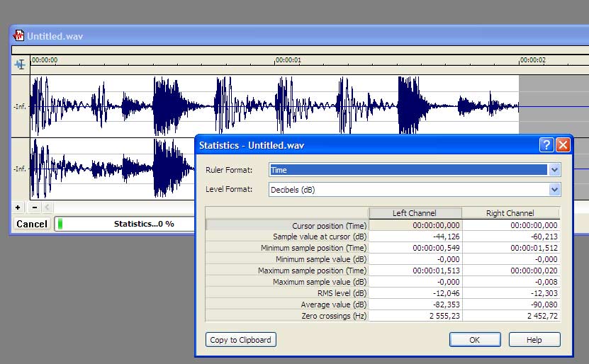Click the question mark help icon in Statistics title bar
This screenshot has width=589, height=364.
tap(546, 145)
